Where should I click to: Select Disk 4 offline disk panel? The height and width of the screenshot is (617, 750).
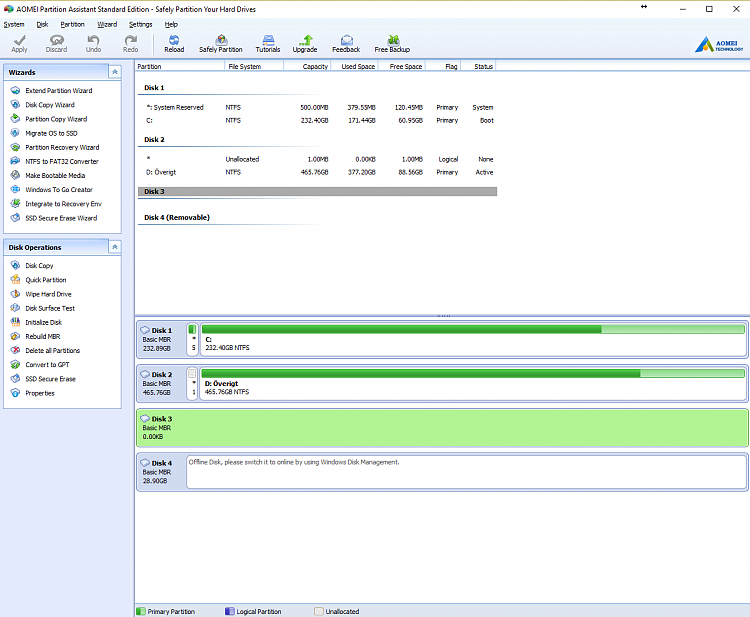(x=466, y=472)
